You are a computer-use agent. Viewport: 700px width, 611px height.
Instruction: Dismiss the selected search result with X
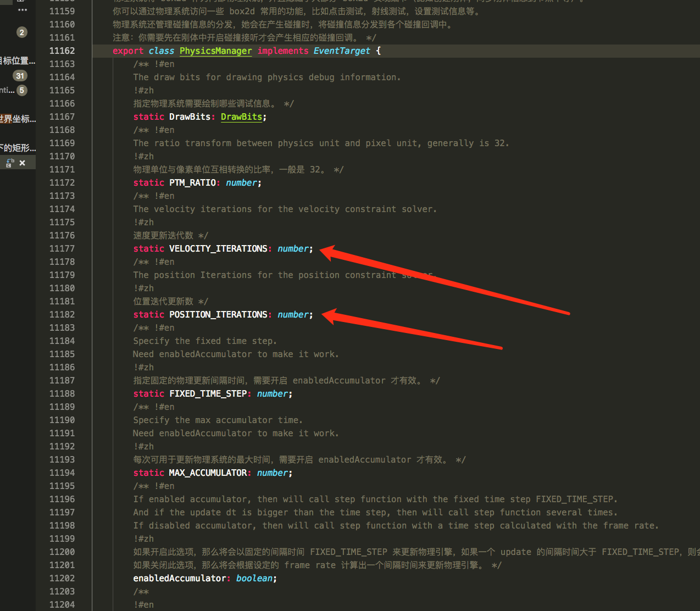pos(22,163)
